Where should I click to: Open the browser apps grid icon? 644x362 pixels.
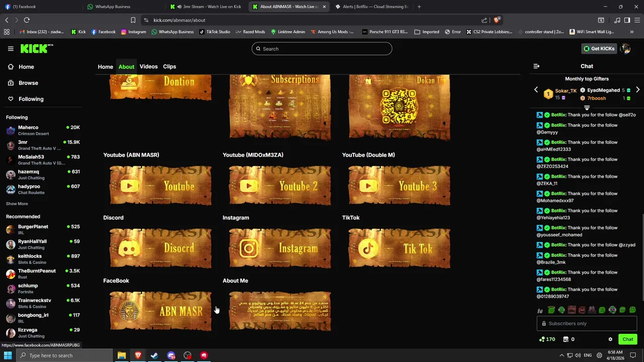tap(7, 32)
